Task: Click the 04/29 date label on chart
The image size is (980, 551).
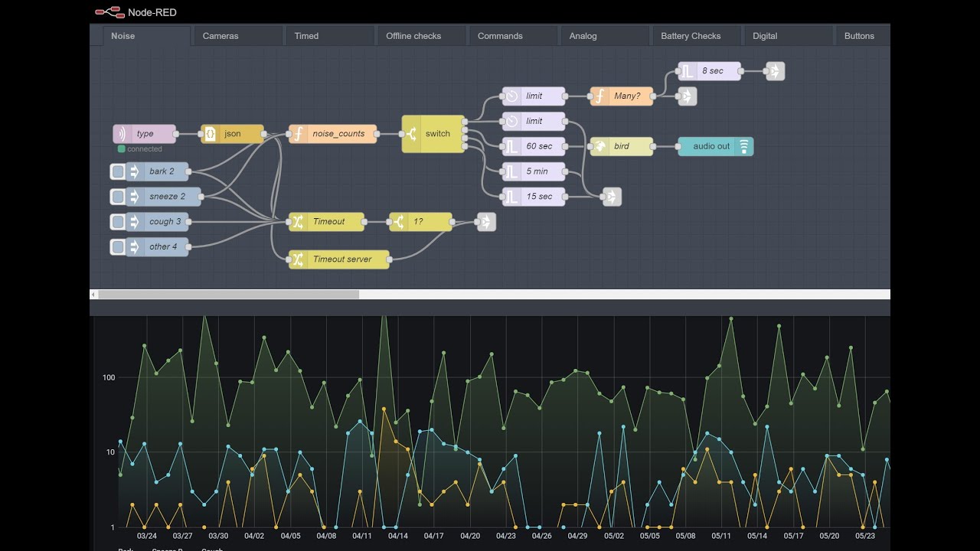Action: coord(577,536)
